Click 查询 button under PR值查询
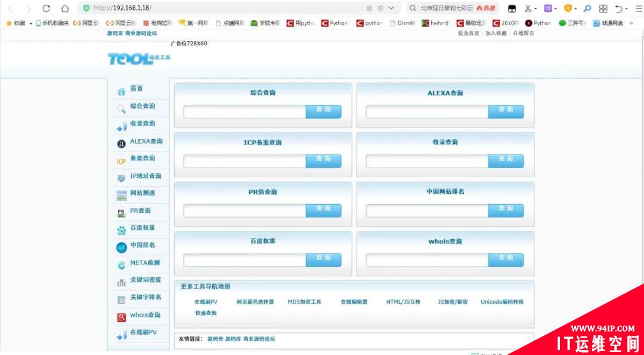Image resolution: width=644 pixels, height=355 pixels. 323,211
